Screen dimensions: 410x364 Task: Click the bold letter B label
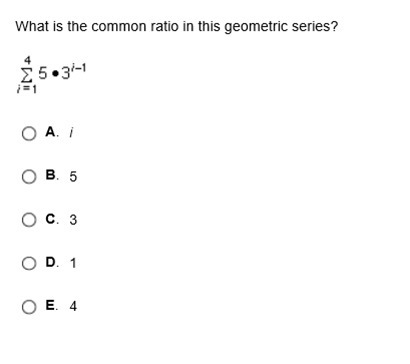coord(51,175)
